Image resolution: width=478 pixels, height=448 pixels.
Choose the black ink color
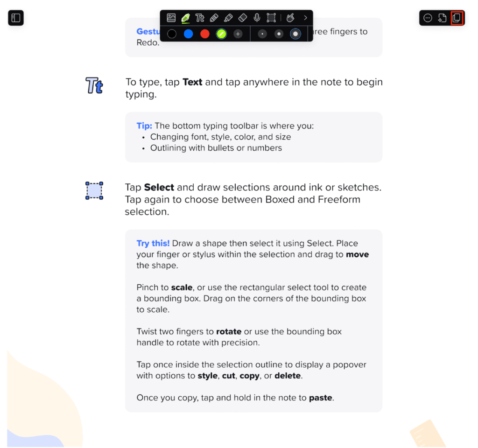(x=172, y=34)
